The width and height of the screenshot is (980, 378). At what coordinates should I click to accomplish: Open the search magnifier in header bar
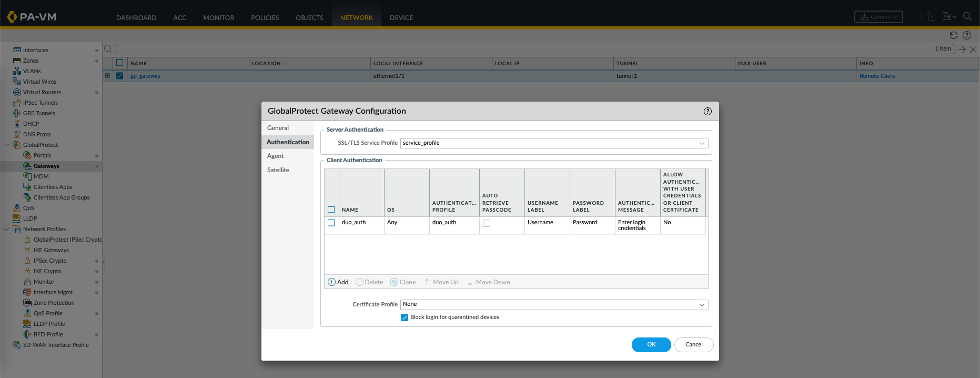pyautogui.click(x=967, y=16)
